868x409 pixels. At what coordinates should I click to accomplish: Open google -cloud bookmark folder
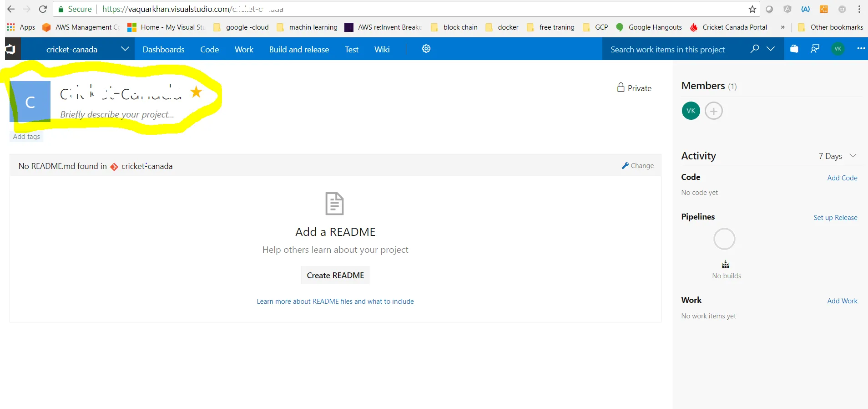pyautogui.click(x=241, y=27)
